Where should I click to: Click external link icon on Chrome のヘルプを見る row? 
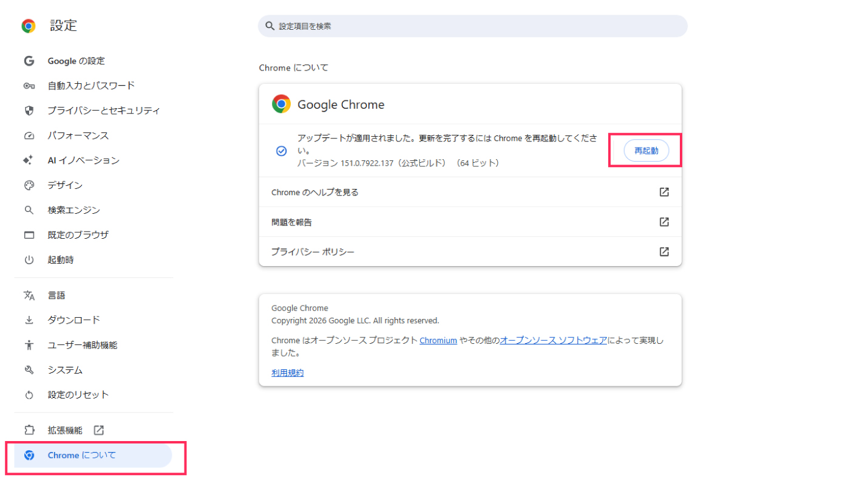664,192
